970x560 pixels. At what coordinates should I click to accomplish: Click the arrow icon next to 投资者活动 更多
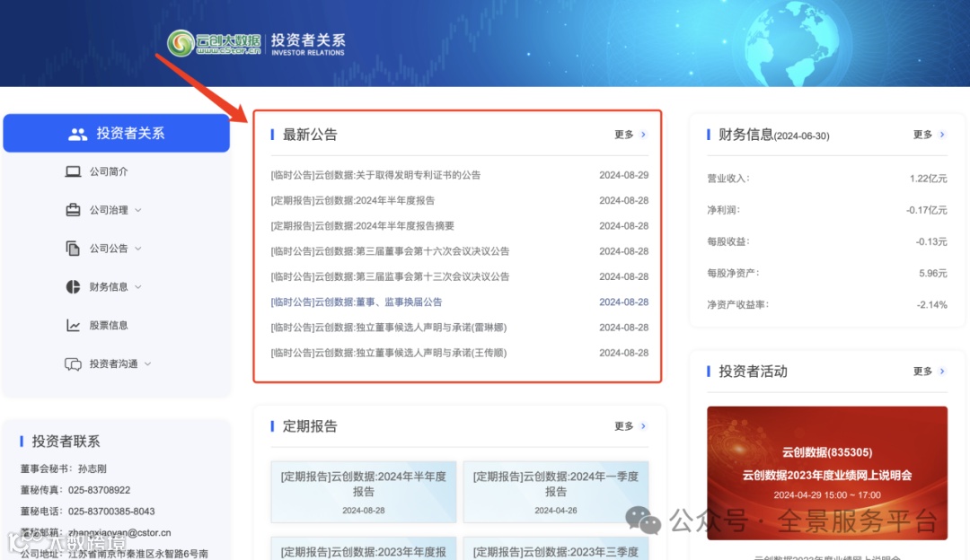click(942, 371)
